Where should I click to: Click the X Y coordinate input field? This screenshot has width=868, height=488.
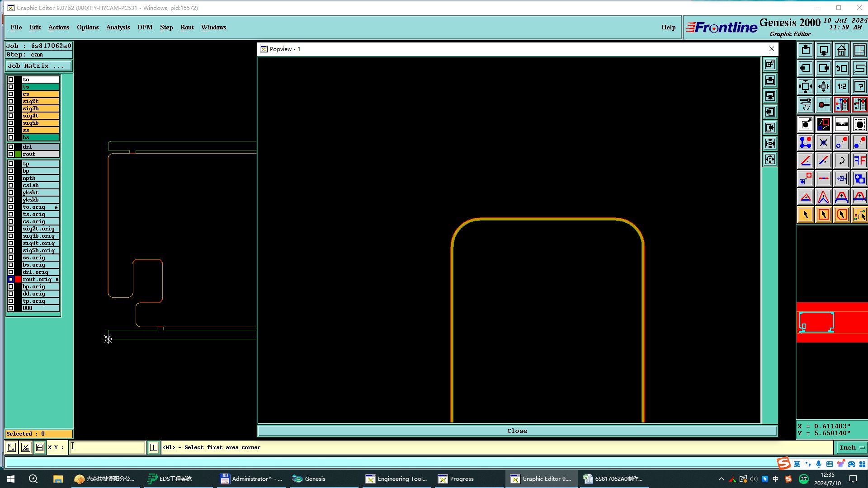[x=108, y=447]
